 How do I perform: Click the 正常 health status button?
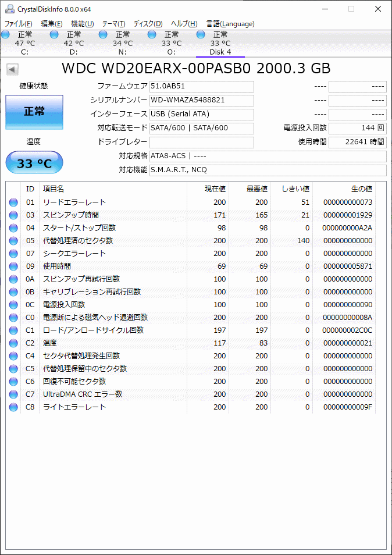[34, 112]
